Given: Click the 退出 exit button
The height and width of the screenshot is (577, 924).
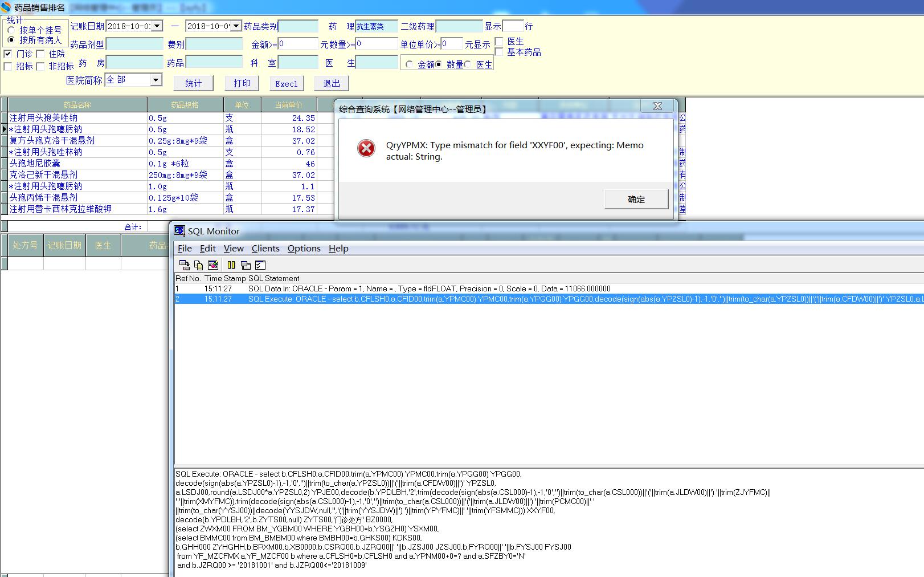Looking at the screenshot, I should pos(332,83).
